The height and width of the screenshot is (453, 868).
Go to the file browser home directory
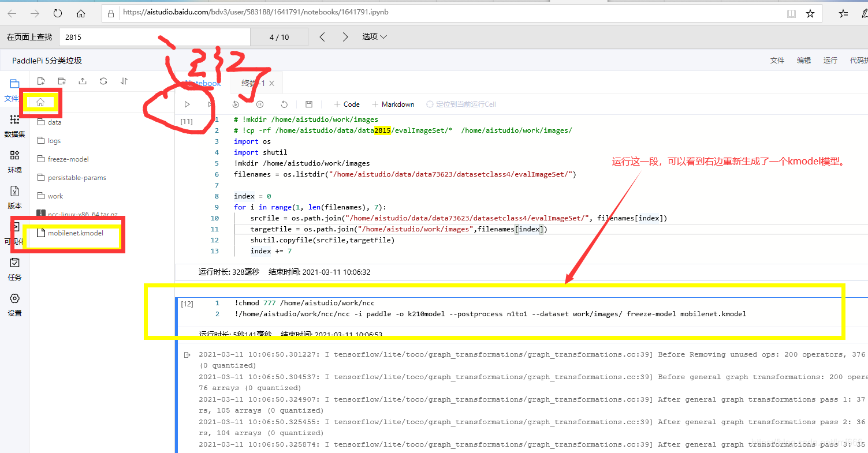pos(40,102)
